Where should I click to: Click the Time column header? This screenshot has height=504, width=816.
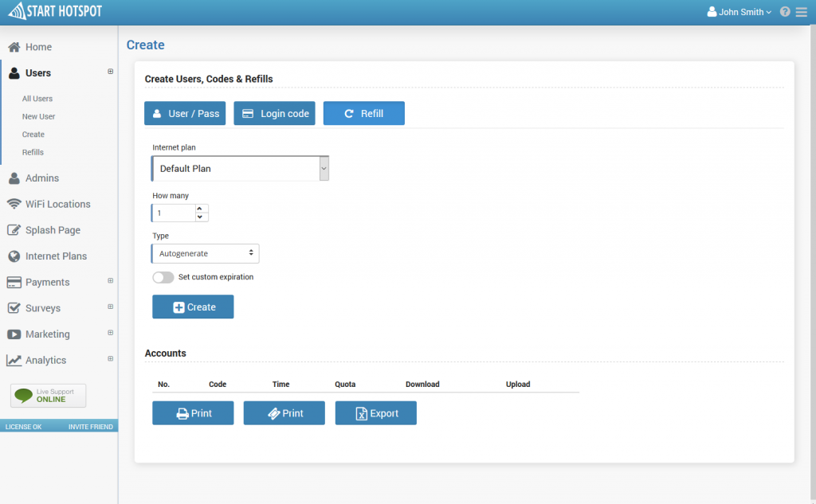pos(280,385)
